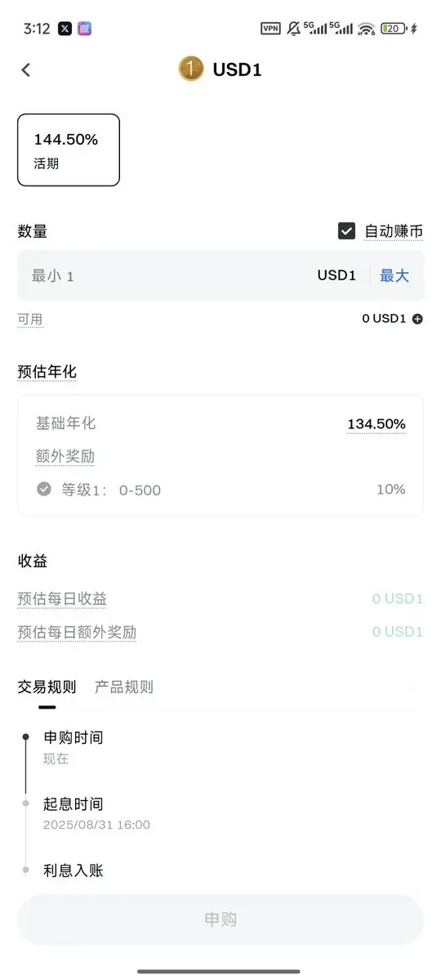
Task: Tap the back arrow icon
Action: [x=25, y=69]
